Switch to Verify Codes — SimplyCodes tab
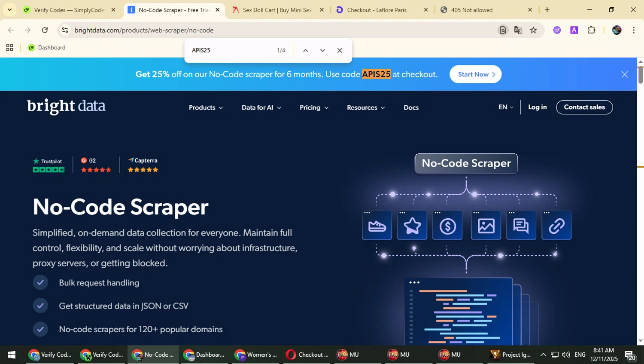Image resolution: width=644 pixels, height=364 pixels. (69, 10)
